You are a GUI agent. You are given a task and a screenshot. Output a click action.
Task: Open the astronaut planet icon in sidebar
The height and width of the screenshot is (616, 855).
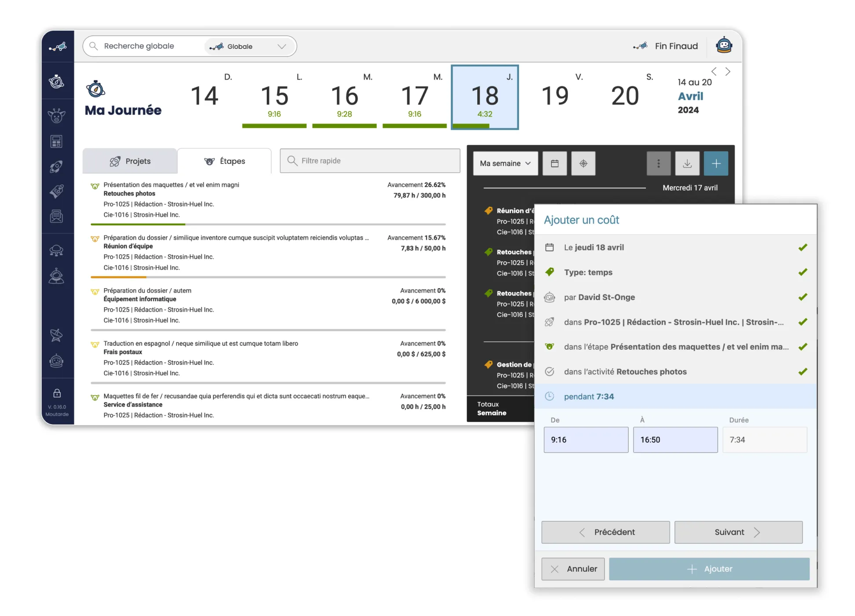[57, 276]
